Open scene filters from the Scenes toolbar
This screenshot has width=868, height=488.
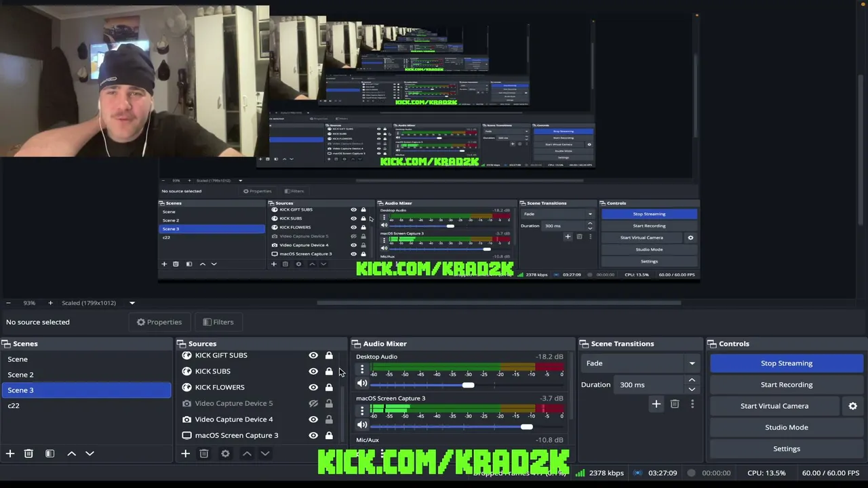pos(50,453)
